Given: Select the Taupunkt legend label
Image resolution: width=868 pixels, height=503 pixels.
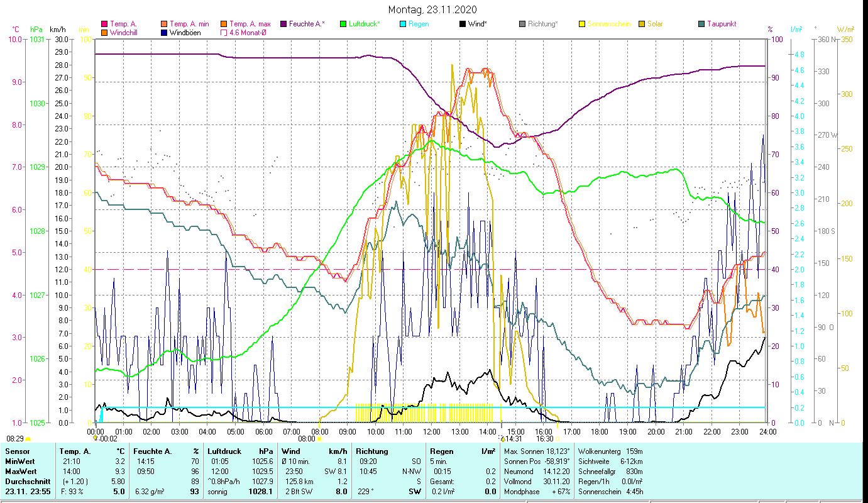Looking at the screenshot, I should (x=721, y=25).
